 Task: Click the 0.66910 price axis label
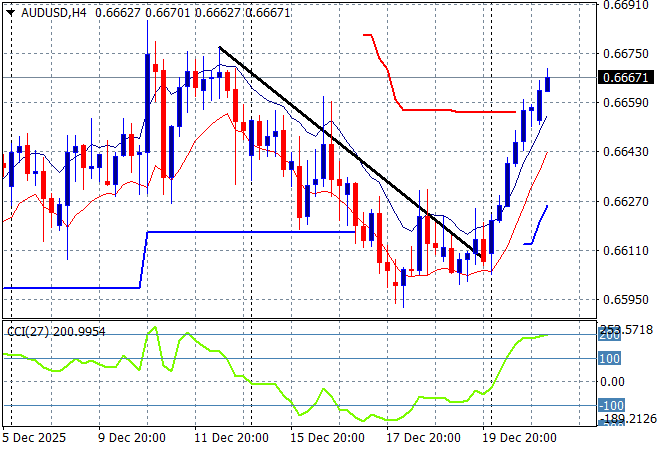625,5
